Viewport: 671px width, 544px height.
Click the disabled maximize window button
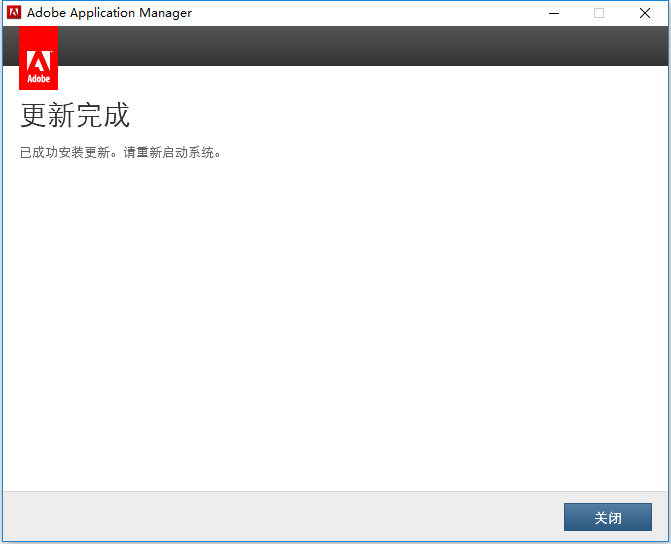(599, 13)
